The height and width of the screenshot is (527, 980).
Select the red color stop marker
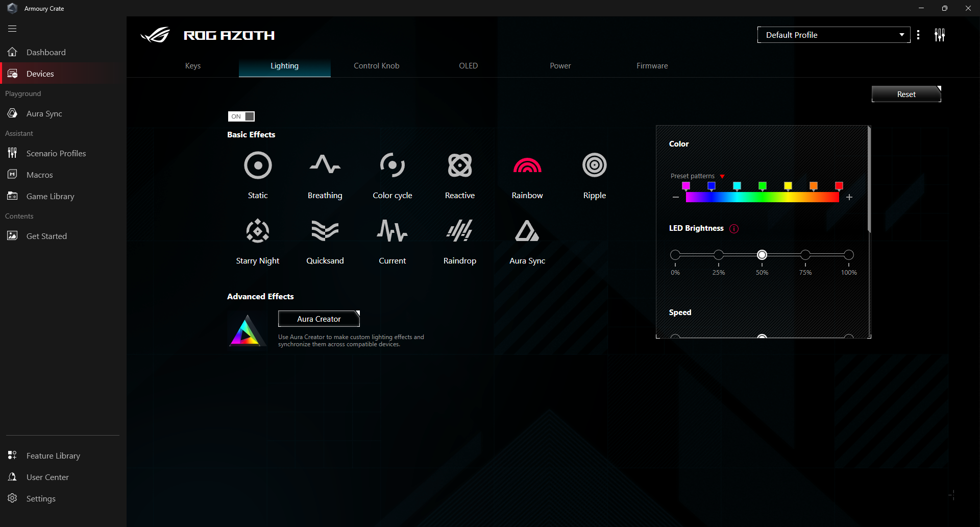(839, 186)
